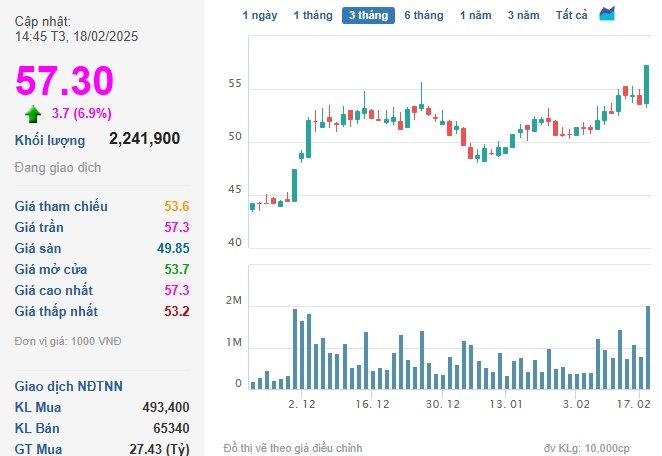This screenshot has height=456, width=662.
Task: Click the 'KL Mua' value 493,400
Action: click(166, 407)
